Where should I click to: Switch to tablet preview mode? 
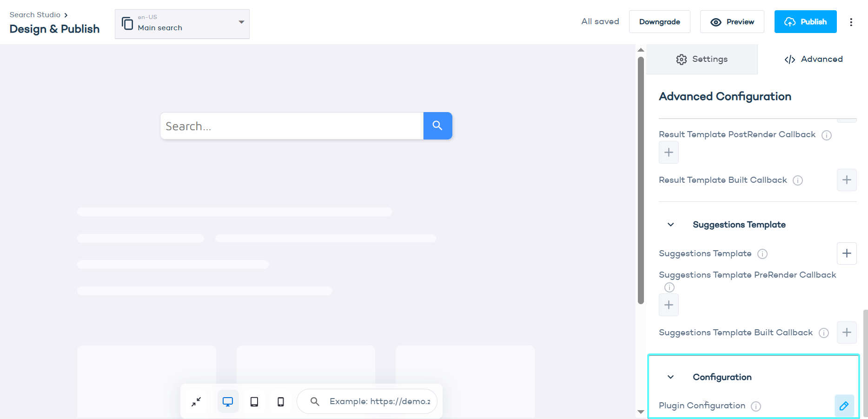254,401
